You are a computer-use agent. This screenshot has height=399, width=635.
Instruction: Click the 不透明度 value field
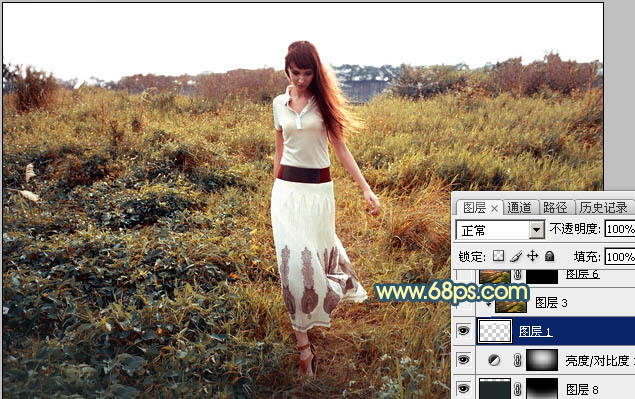point(620,229)
